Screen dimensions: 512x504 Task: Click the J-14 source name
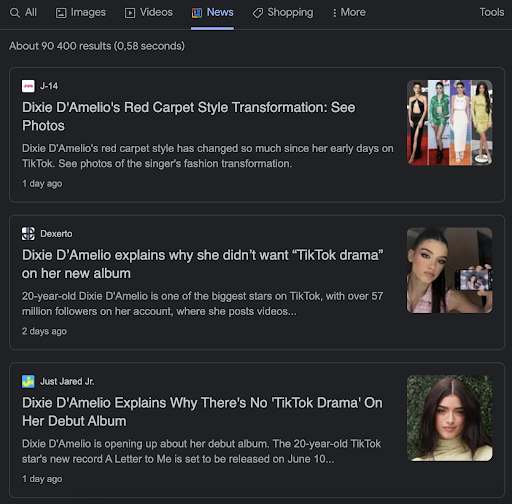pos(49,86)
